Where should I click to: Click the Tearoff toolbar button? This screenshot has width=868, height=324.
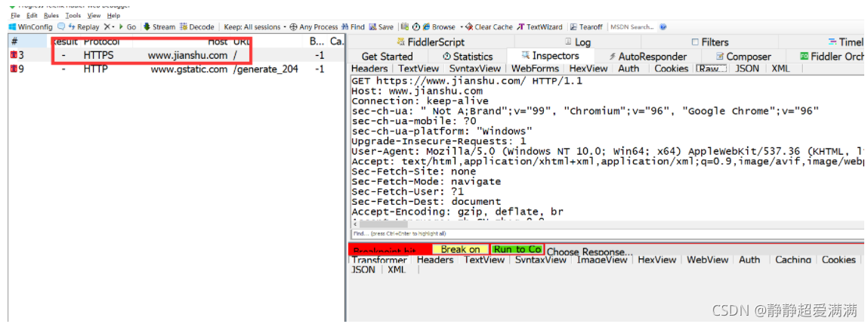click(x=586, y=26)
